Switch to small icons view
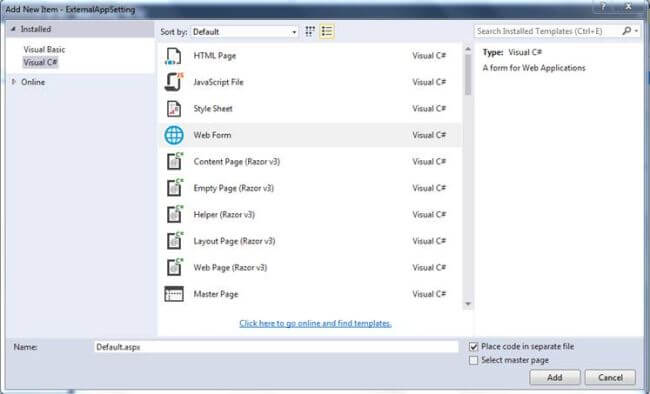 (x=310, y=32)
